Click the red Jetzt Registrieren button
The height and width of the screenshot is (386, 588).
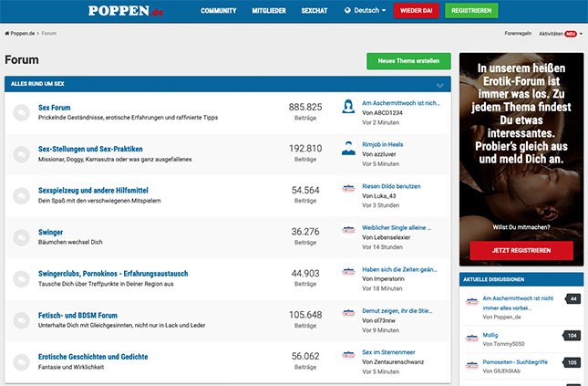pos(521,250)
